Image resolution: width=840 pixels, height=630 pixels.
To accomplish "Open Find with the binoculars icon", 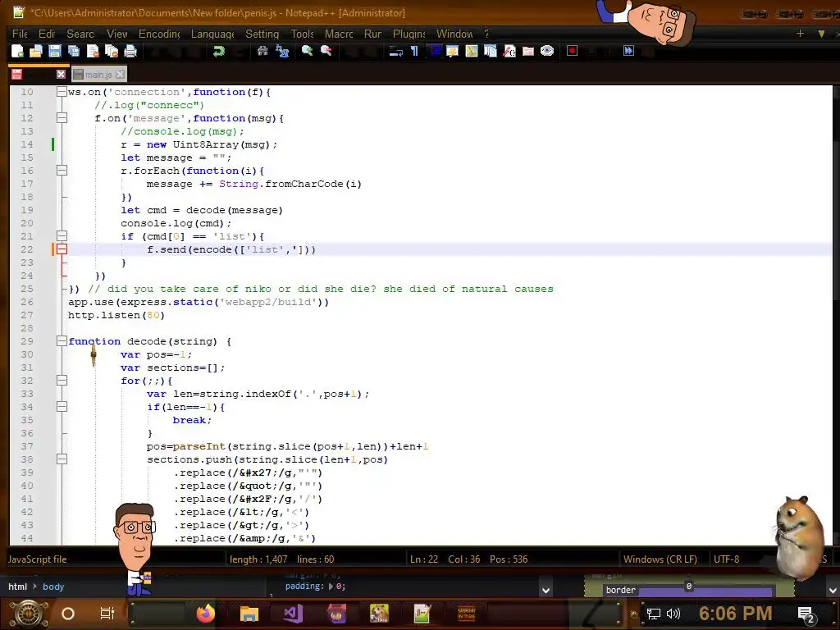I will click(x=262, y=51).
